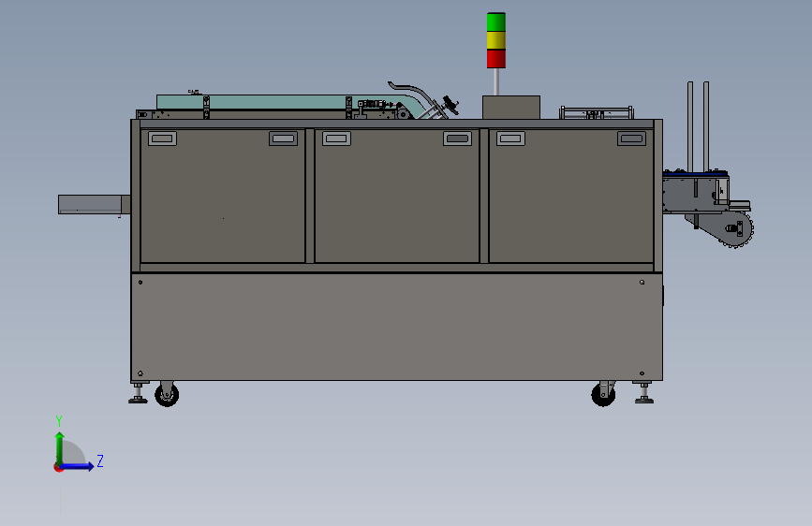The width and height of the screenshot is (812, 526).
Task: Click the right handle of the right door
Action: coord(632,139)
